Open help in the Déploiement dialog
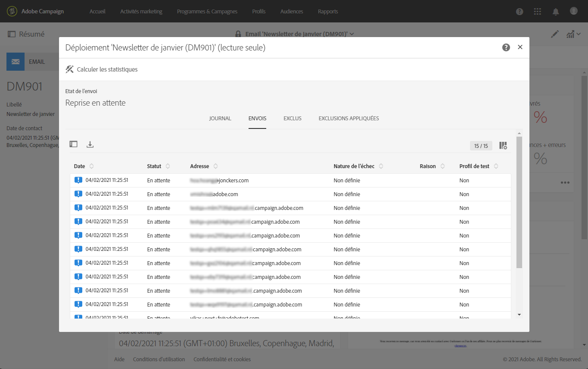Viewport: 588px width, 369px height. pos(506,47)
